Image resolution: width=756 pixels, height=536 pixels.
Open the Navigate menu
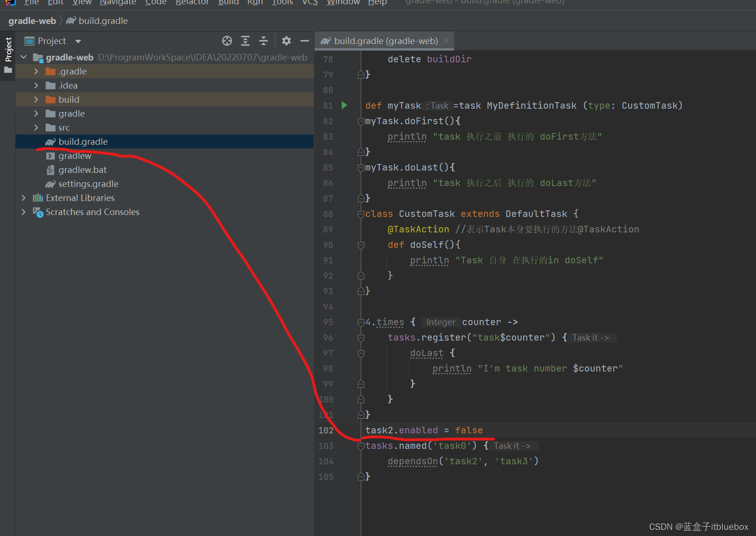[118, 2]
